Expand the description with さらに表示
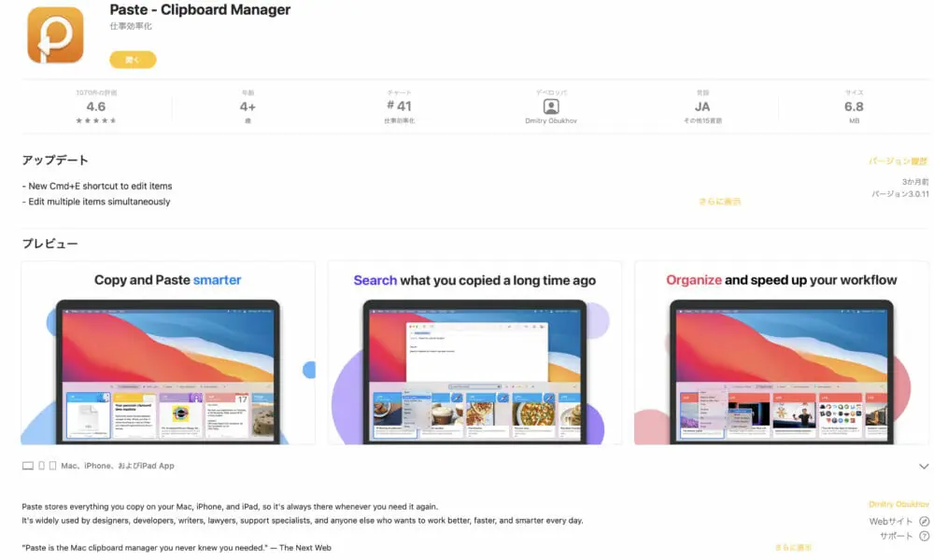 [793, 548]
